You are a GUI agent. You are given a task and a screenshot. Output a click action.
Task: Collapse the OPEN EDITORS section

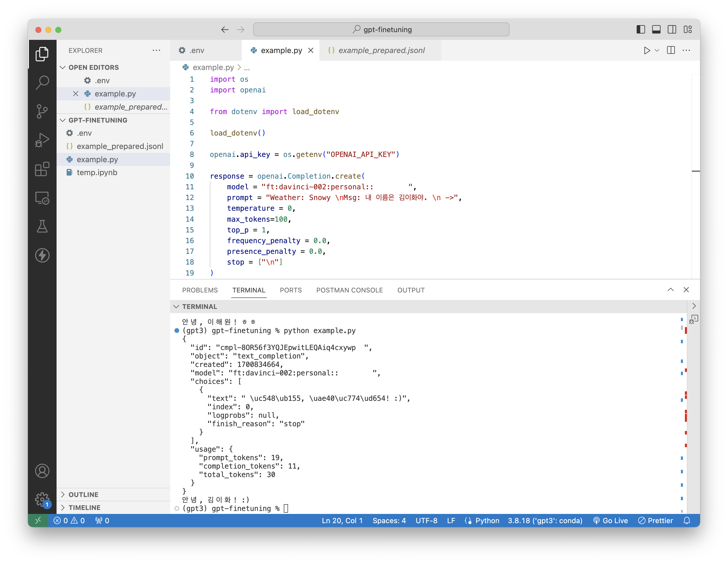click(93, 67)
